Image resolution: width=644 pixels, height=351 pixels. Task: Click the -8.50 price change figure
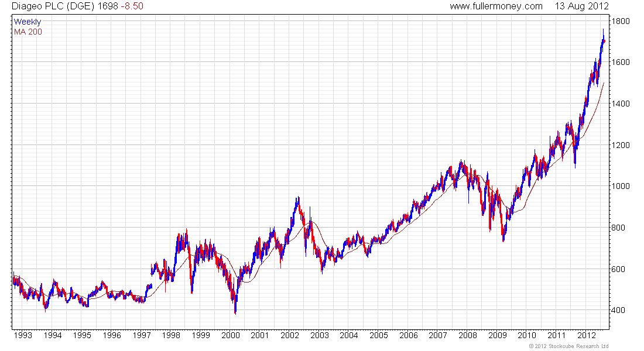pos(132,6)
